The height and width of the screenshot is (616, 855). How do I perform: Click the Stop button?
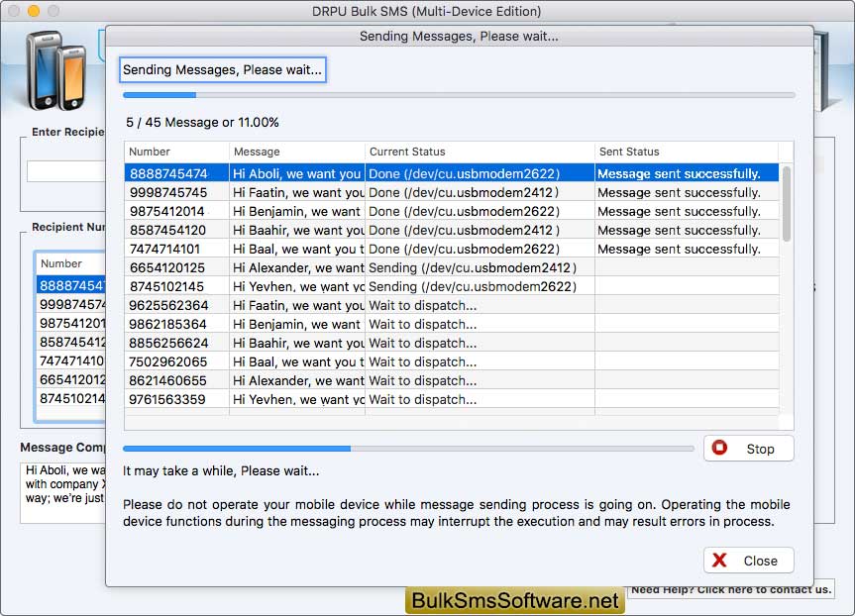(749, 448)
